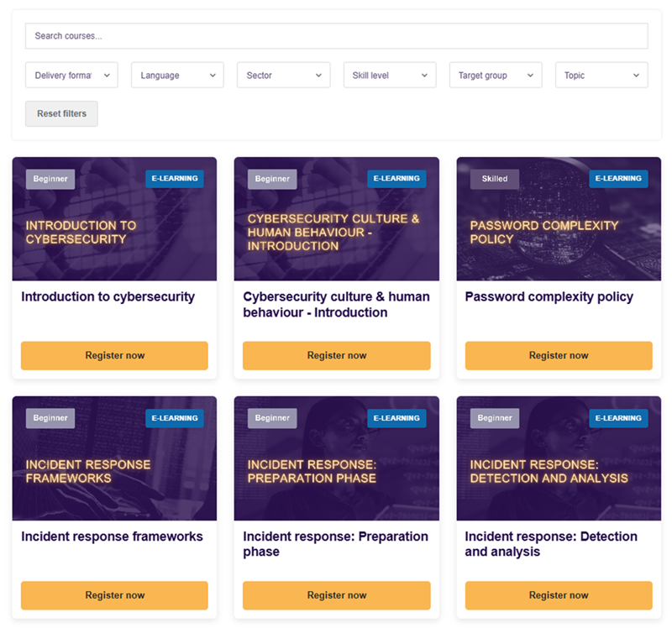The height and width of the screenshot is (628, 672).
Task: Open the Target group dropdown
Action: pos(495,76)
